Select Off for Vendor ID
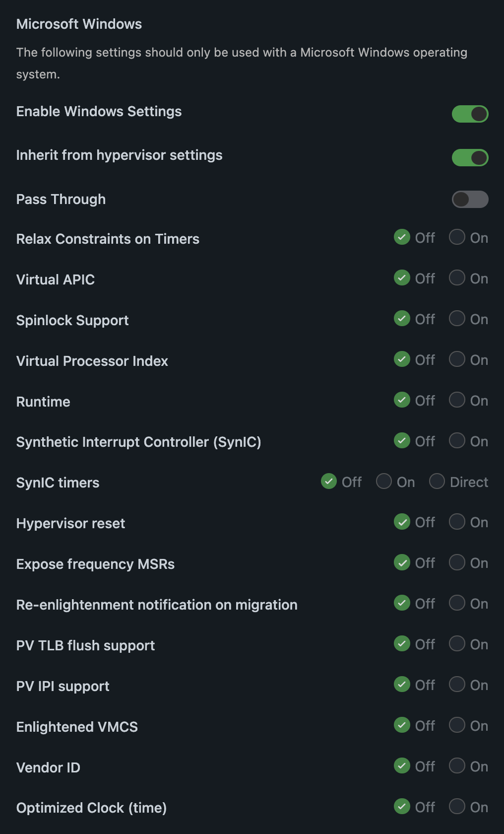This screenshot has height=834, width=504. coord(402,766)
